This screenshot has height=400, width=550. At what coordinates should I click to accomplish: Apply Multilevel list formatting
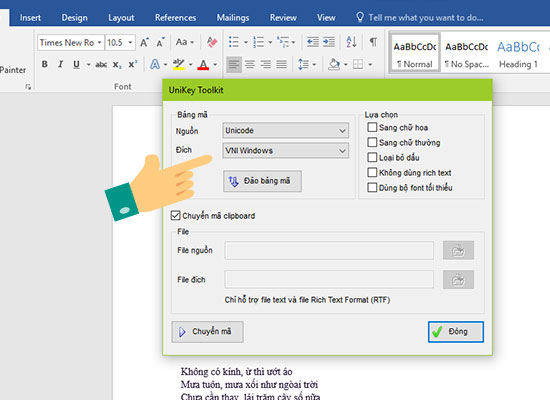click(x=283, y=42)
